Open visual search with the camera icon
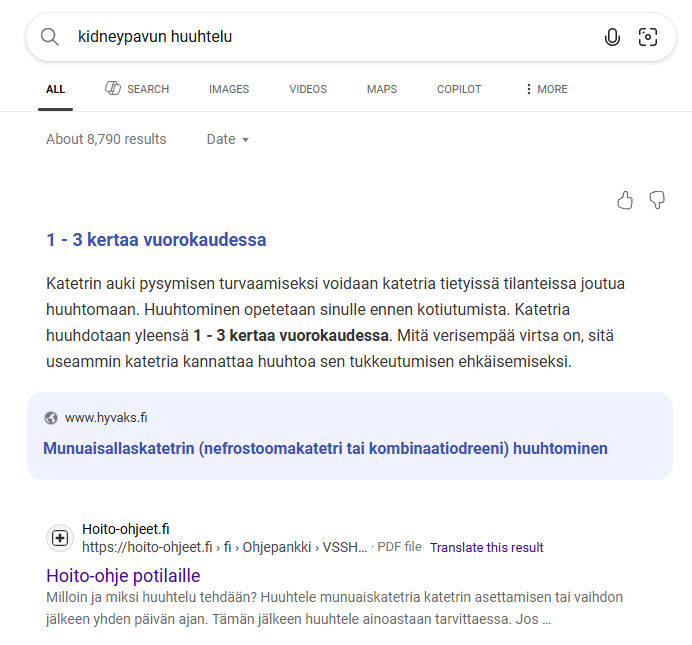 [648, 37]
